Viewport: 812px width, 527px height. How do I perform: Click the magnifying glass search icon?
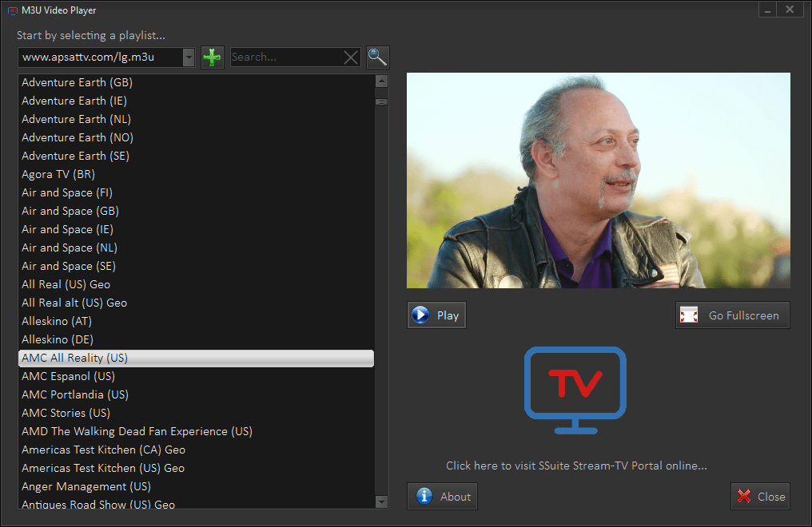377,57
